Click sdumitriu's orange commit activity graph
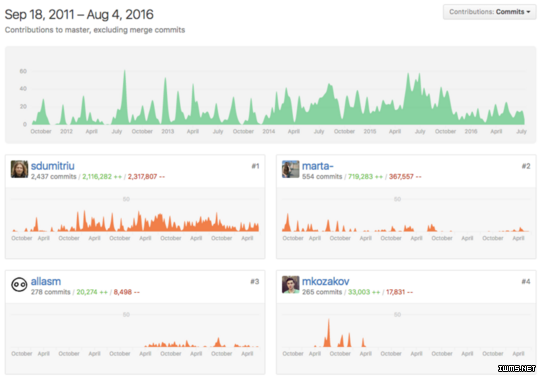 135,221
